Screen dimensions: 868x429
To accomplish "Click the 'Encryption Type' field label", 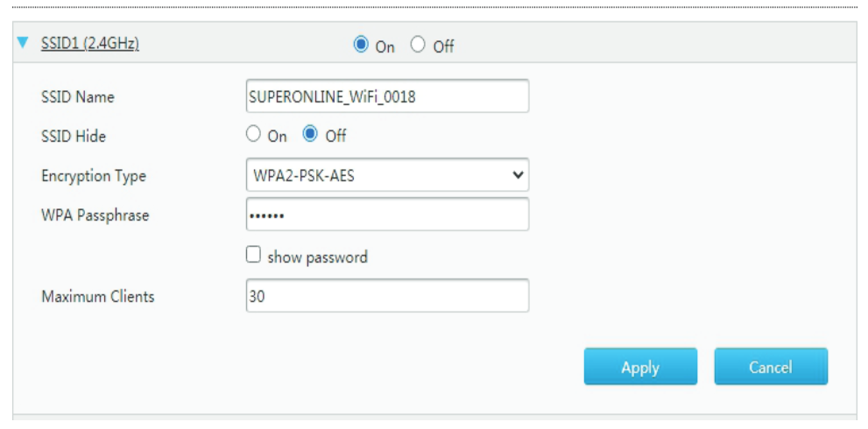I will tap(94, 176).
